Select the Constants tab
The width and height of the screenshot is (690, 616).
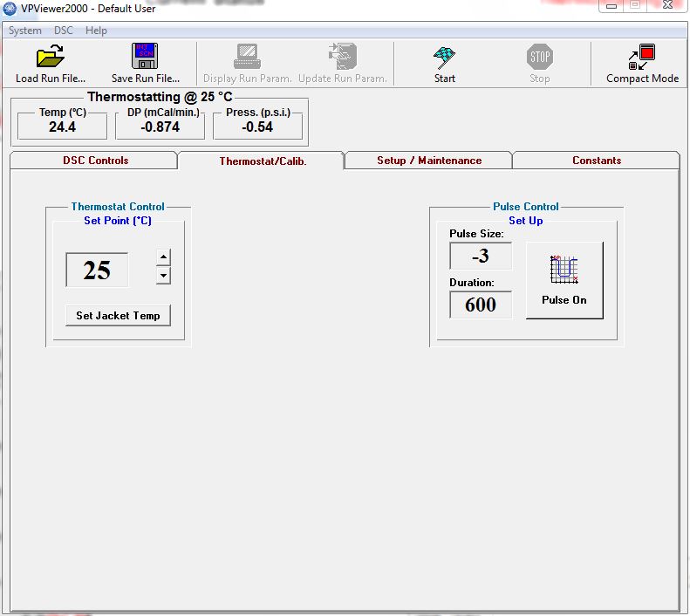[x=597, y=161]
